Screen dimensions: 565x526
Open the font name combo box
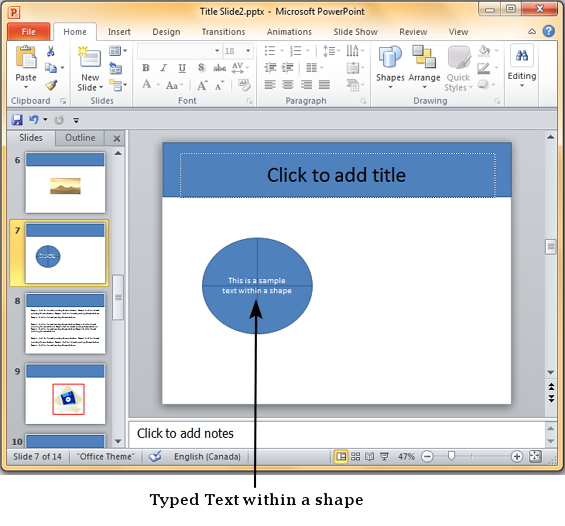coord(179,51)
